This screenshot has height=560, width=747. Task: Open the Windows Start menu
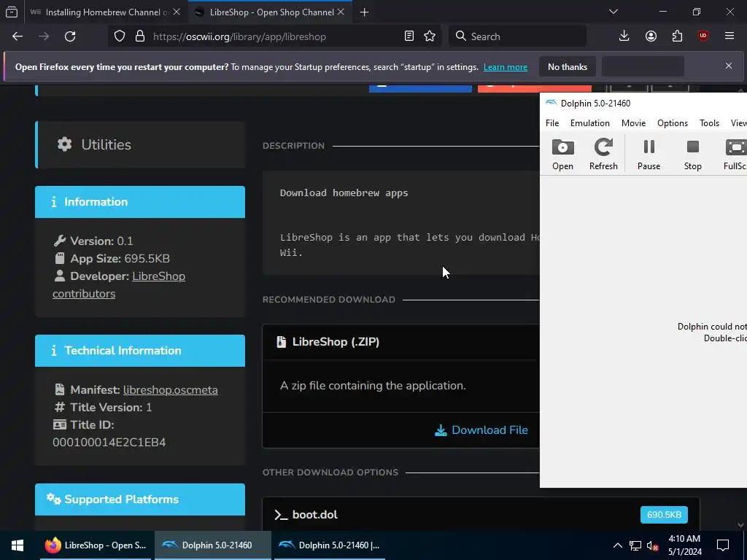coord(18,545)
